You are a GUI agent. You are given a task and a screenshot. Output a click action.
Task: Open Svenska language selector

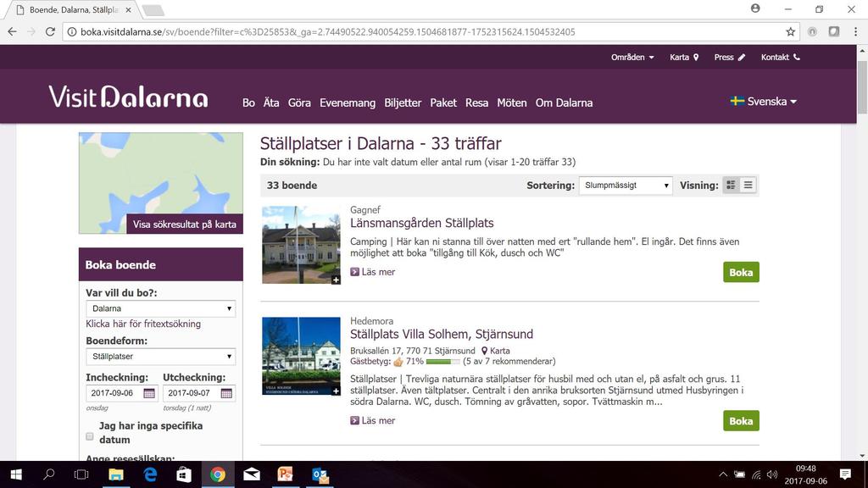click(x=764, y=102)
